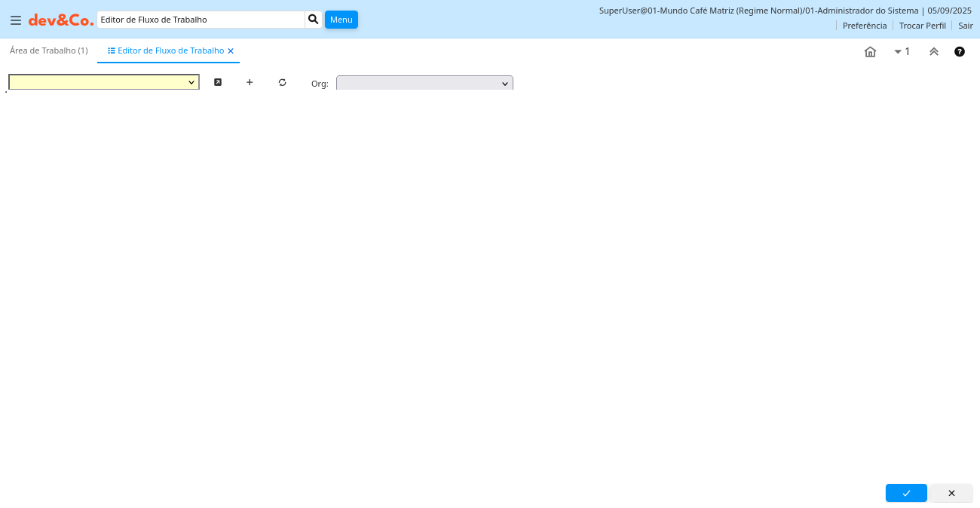Click the zoom-to-workflow arrow icon
The height and width of the screenshot is (508, 980).
tap(218, 82)
